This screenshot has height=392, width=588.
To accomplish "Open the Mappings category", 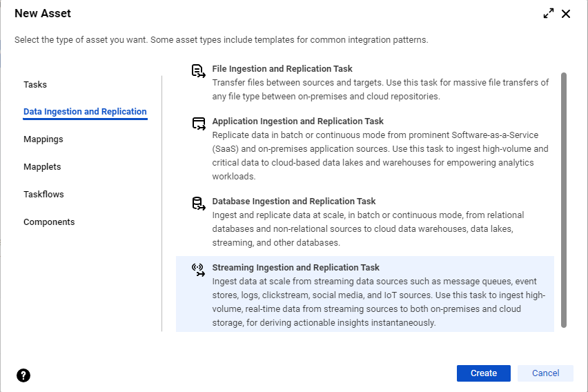I will click(x=43, y=139).
